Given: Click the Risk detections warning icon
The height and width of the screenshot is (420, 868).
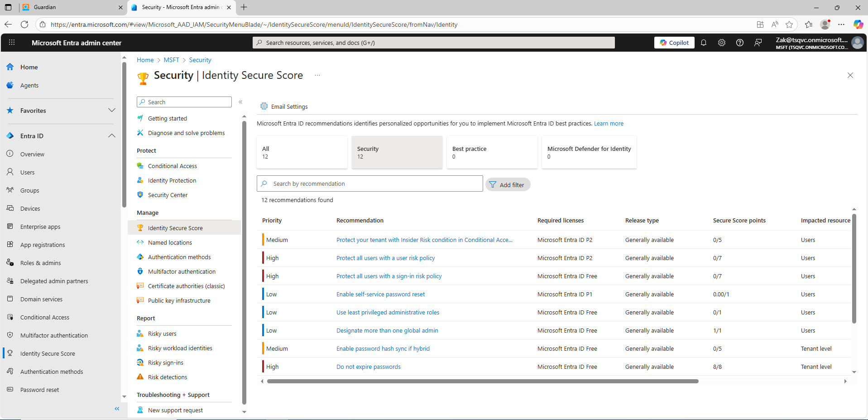Looking at the screenshot, I should 140,377.
